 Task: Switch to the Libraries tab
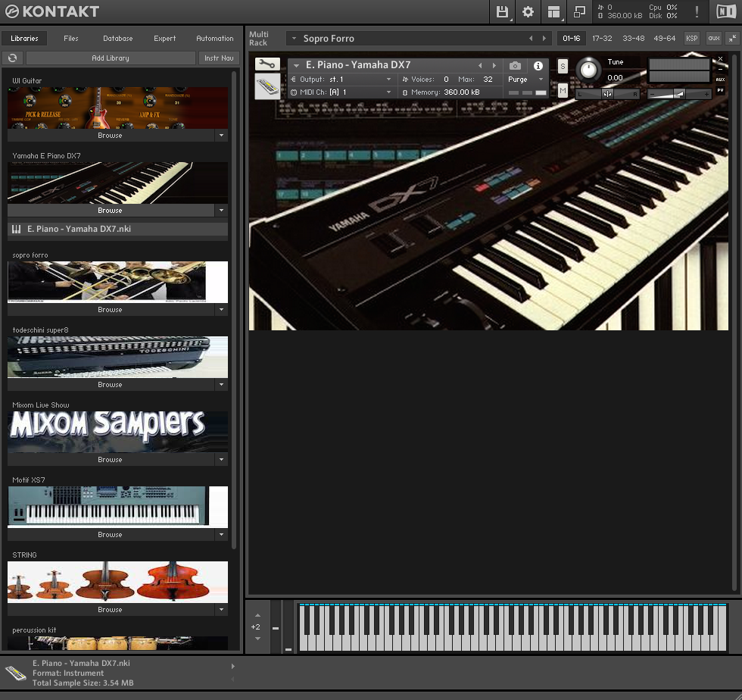pyautogui.click(x=24, y=39)
